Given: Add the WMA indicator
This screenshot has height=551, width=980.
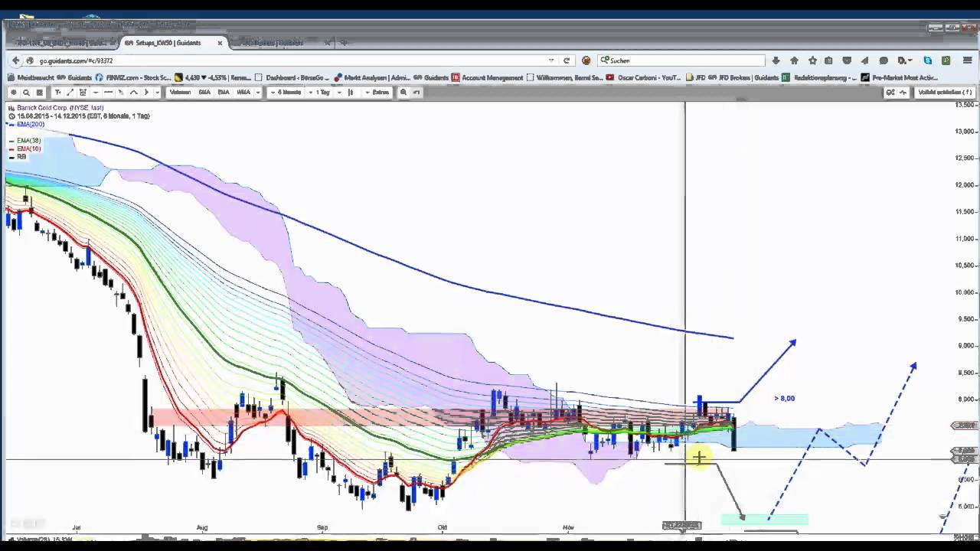Looking at the screenshot, I should (243, 92).
